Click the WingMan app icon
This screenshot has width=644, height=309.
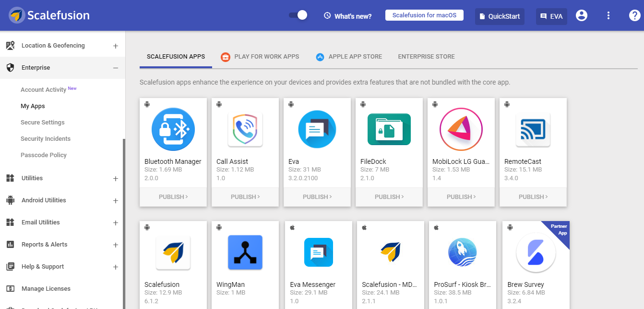click(245, 253)
